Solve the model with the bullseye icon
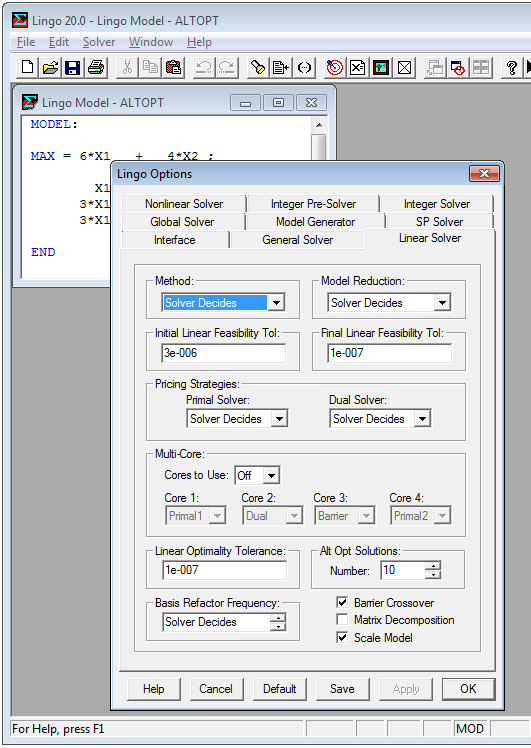 coord(334,67)
